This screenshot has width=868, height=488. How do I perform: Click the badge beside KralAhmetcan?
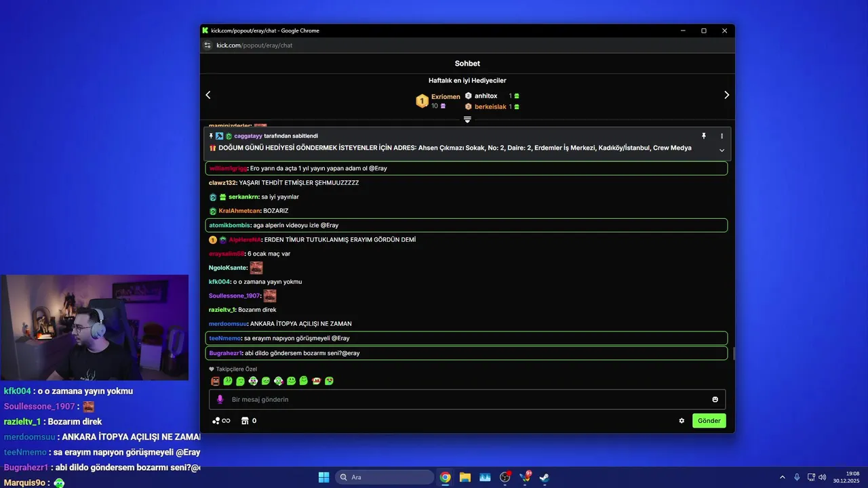tap(212, 211)
